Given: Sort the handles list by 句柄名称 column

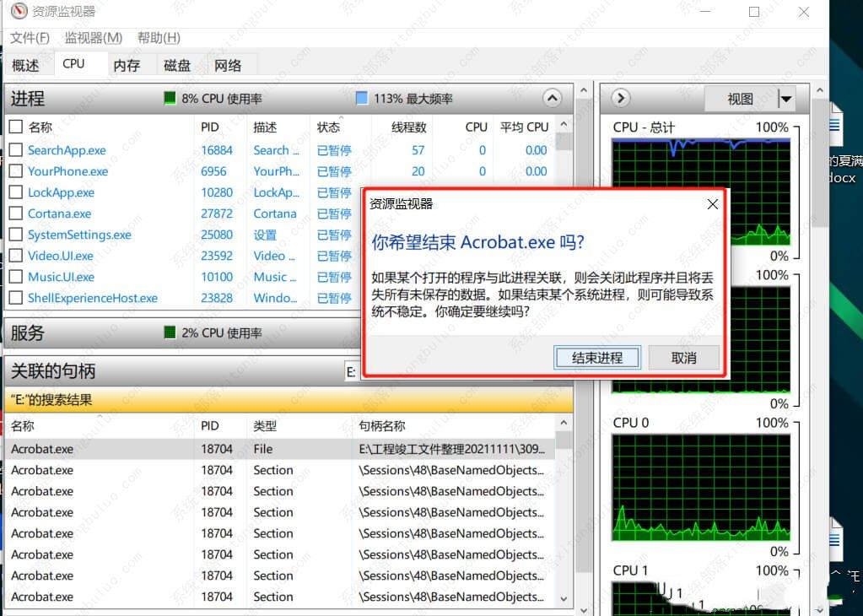Looking at the screenshot, I should [x=382, y=425].
